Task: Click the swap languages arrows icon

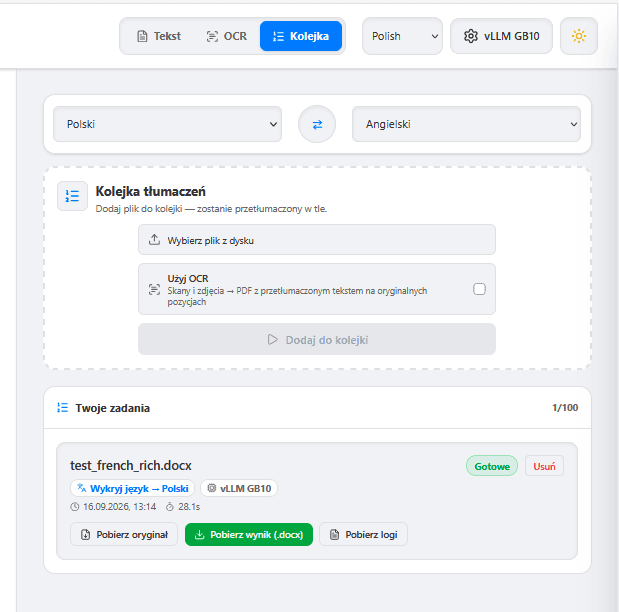Action: [317, 124]
